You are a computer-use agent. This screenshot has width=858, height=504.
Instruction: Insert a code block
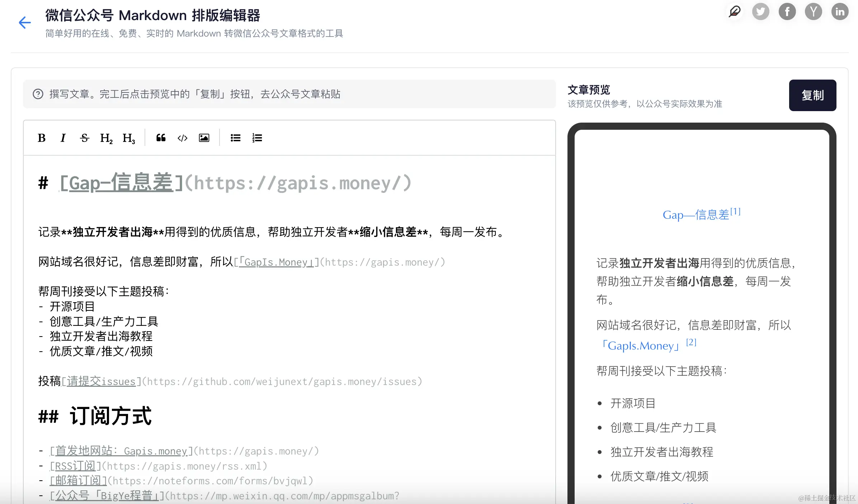182,138
